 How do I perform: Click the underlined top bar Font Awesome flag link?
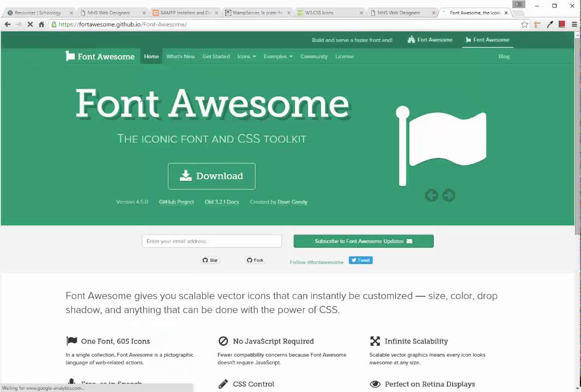point(488,40)
